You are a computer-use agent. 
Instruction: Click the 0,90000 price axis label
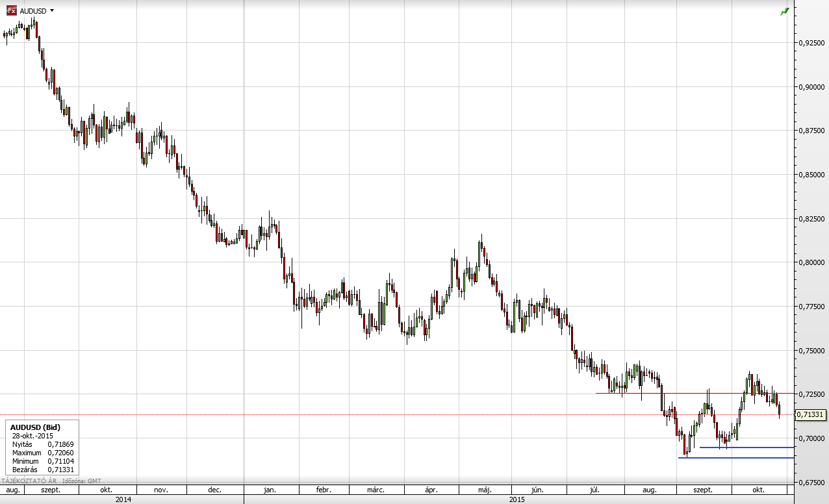point(812,86)
